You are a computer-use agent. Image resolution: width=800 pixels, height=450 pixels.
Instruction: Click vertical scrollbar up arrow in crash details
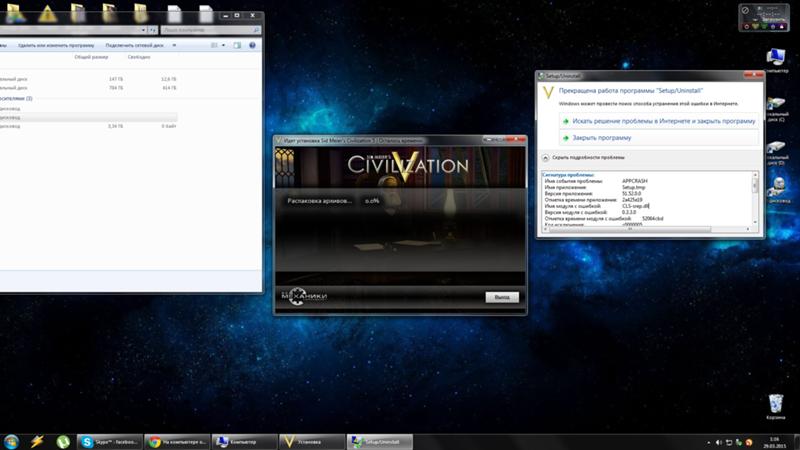755,175
